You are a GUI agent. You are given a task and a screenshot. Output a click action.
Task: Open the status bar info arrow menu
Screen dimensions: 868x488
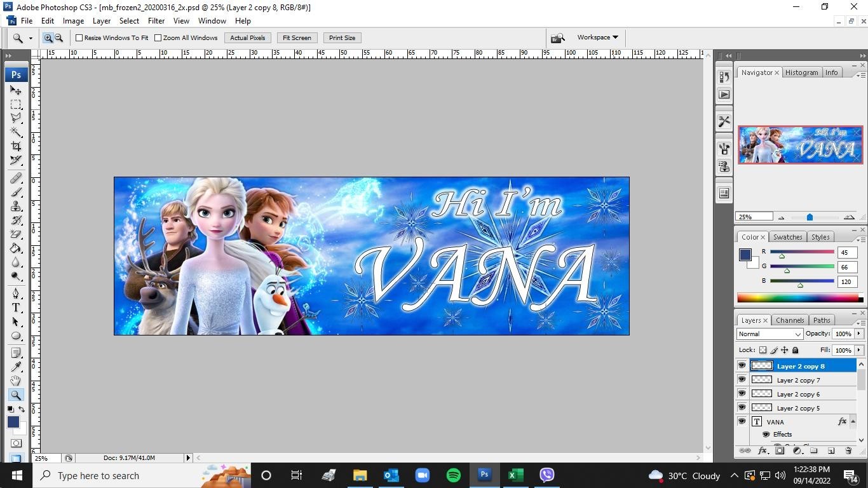click(x=188, y=457)
